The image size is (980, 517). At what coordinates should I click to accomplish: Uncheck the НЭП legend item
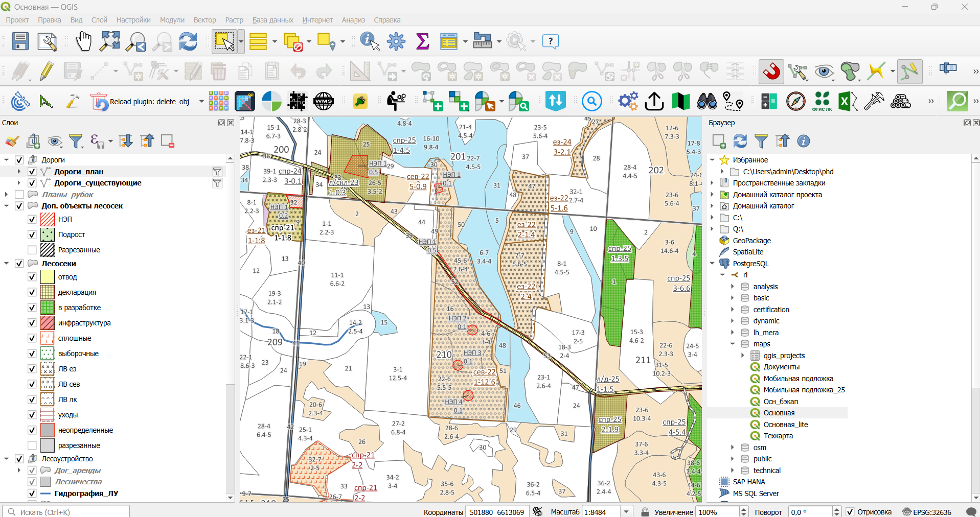click(32, 219)
